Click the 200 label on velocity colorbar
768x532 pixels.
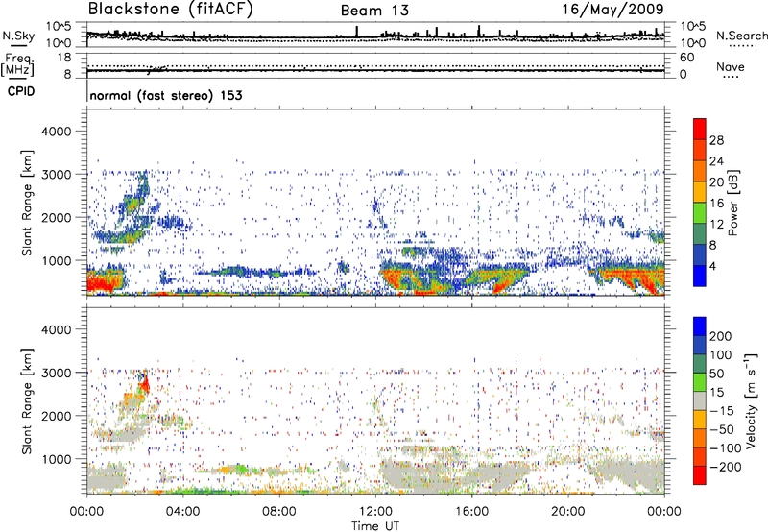(721, 336)
